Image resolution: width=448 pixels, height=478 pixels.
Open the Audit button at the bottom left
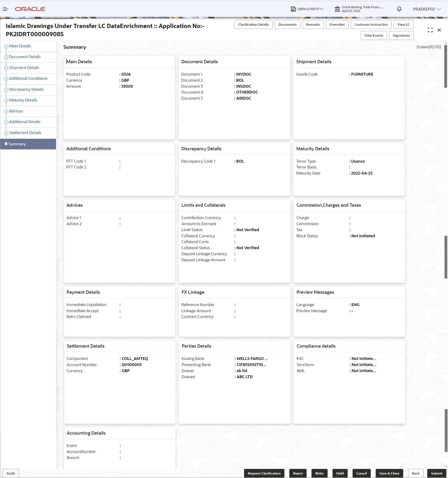tap(10, 473)
